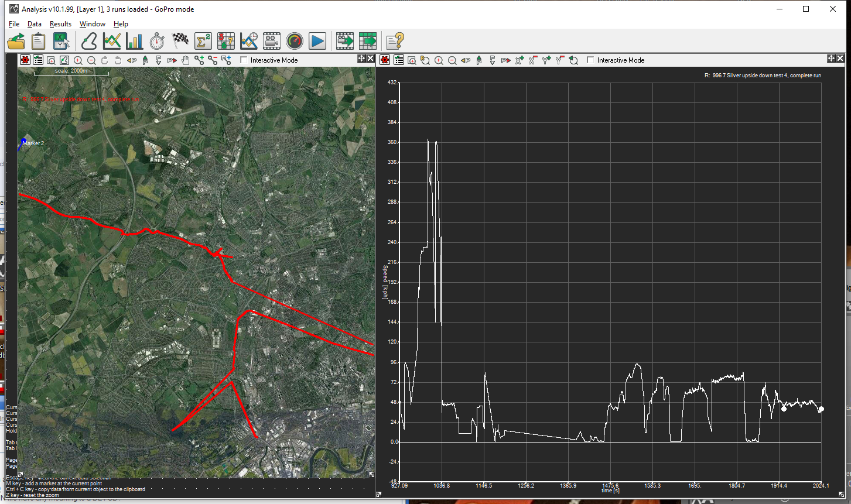The image size is (851, 504).
Task: Click the last white data point on the graph
Action: (x=821, y=409)
